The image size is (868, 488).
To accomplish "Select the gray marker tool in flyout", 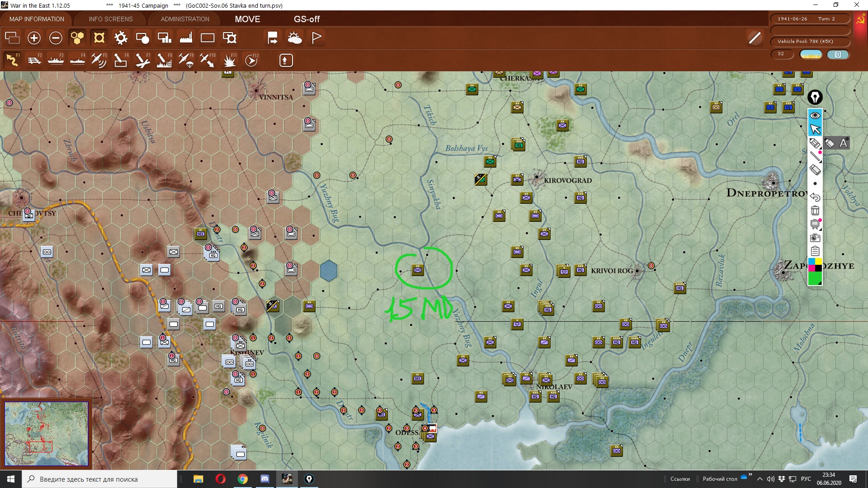I will coord(830,144).
